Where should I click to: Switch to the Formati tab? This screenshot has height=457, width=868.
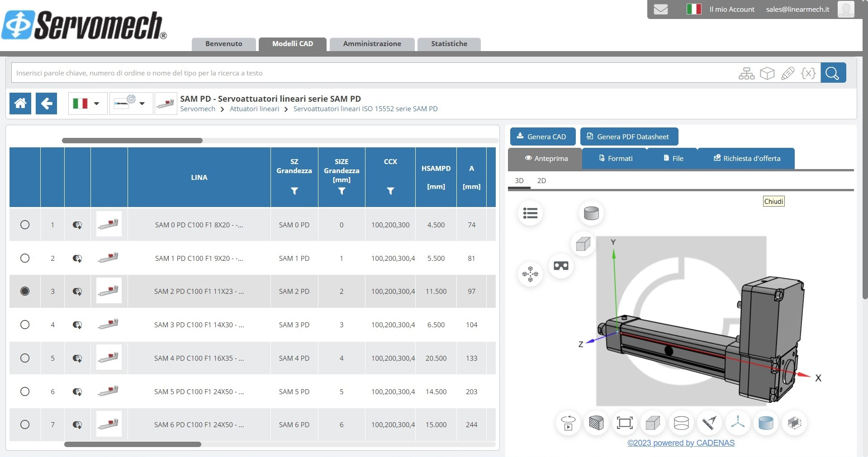coord(616,158)
